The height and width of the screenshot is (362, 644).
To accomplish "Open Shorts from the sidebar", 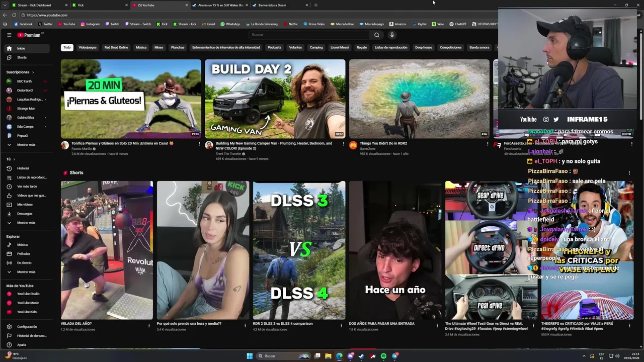I will pos(28,57).
